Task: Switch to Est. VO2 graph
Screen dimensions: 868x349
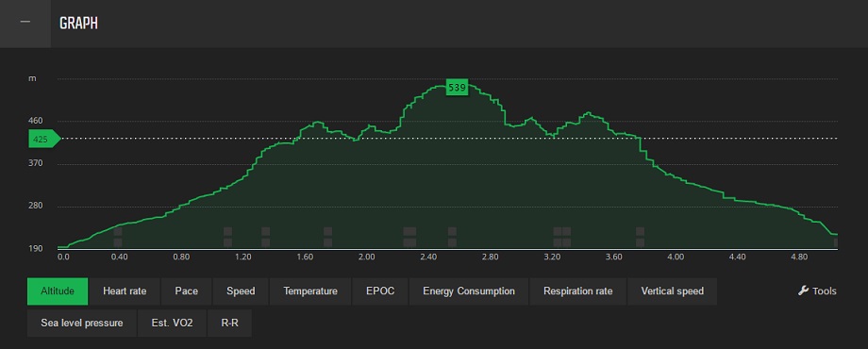Action: pos(172,324)
